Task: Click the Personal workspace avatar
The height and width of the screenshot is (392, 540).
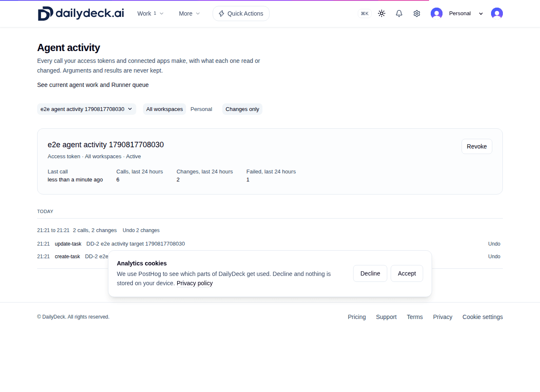Action: pyautogui.click(x=437, y=14)
